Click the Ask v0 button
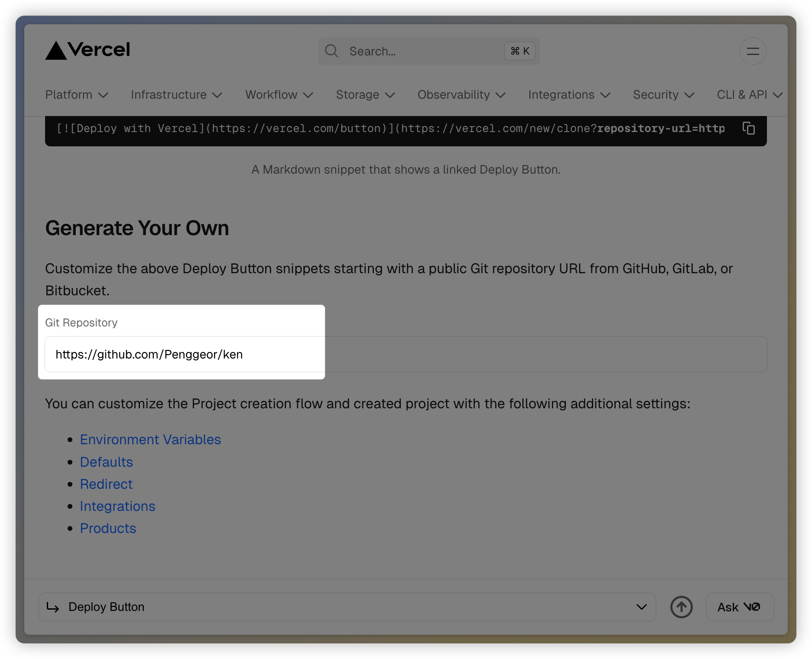Viewport: 812px width, 659px height. pyautogui.click(x=740, y=607)
